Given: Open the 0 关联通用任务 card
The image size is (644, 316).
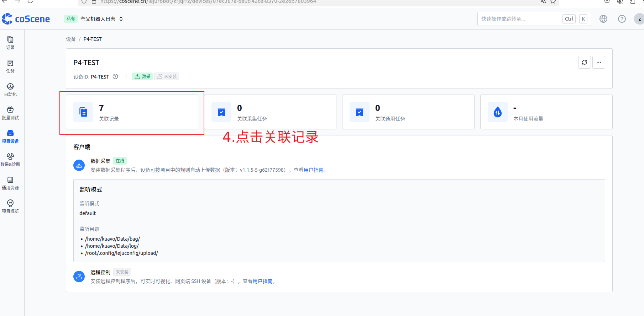Looking at the screenshot, I should 408,112.
